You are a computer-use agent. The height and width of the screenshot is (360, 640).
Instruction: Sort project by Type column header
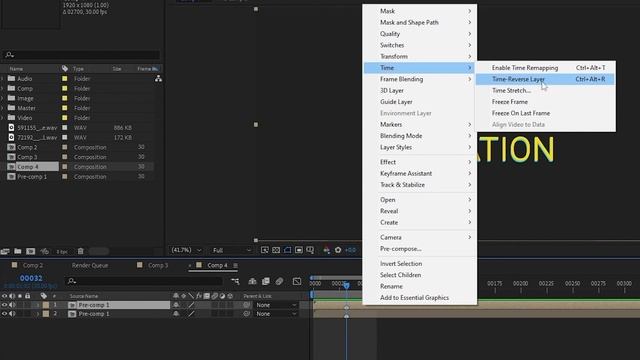(x=78, y=69)
